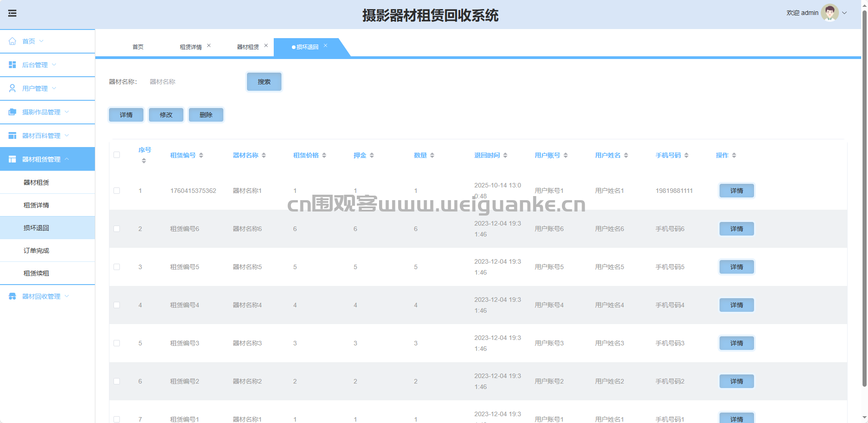Switch to the 器材租赁 tab
The height and width of the screenshot is (423, 868).
[x=248, y=47]
